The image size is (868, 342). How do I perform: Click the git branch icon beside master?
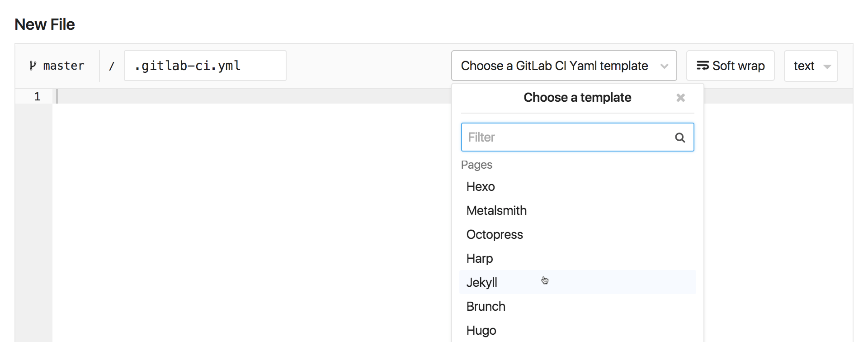click(32, 66)
